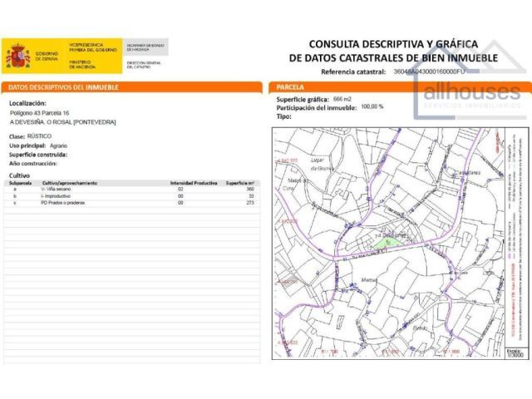This screenshot has width=532, height=399.
Task: Select 'Polígono 43 Parcela 16' text
Action: coord(39,113)
